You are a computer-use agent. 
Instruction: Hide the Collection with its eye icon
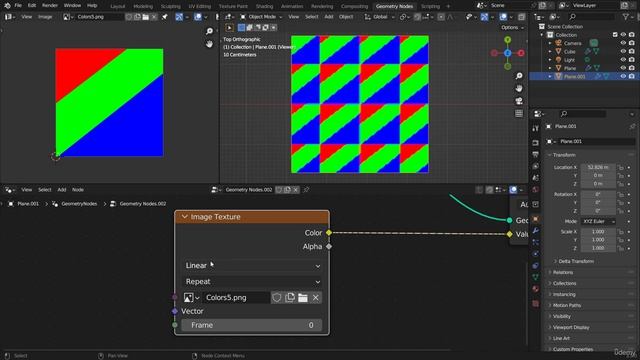click(x=623, y=35)
